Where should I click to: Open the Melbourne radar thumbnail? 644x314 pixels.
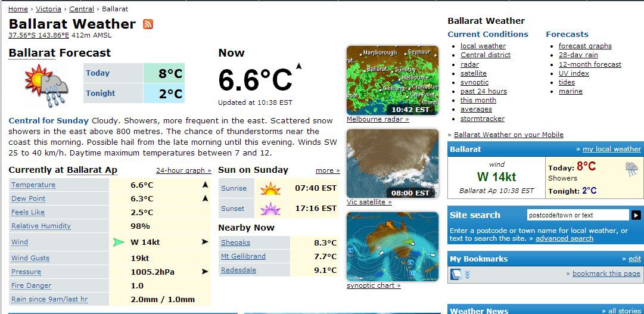tap(392, 80)
